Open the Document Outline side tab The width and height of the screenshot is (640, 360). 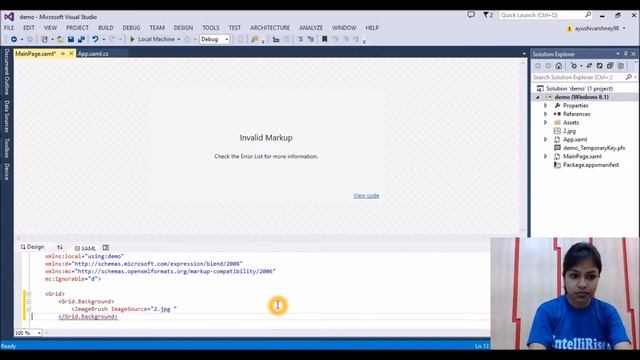point(7,72)
